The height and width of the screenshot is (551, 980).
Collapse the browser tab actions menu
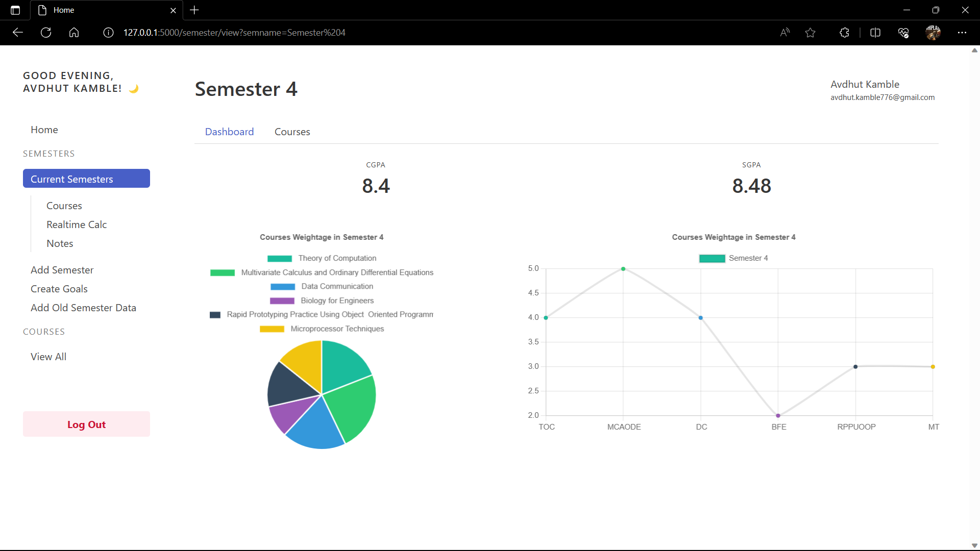[x=15, y=10]
